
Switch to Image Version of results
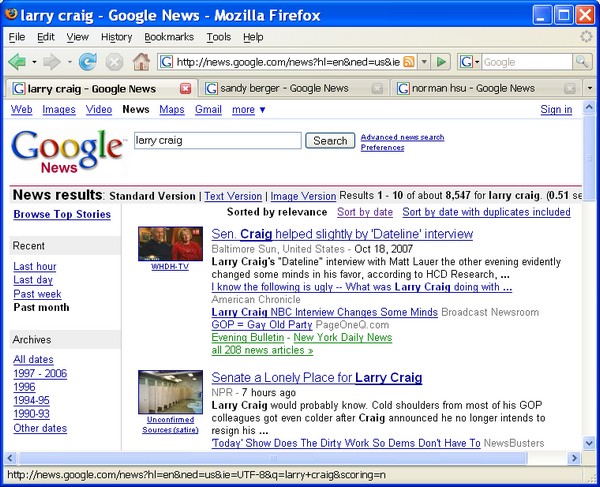303,196
